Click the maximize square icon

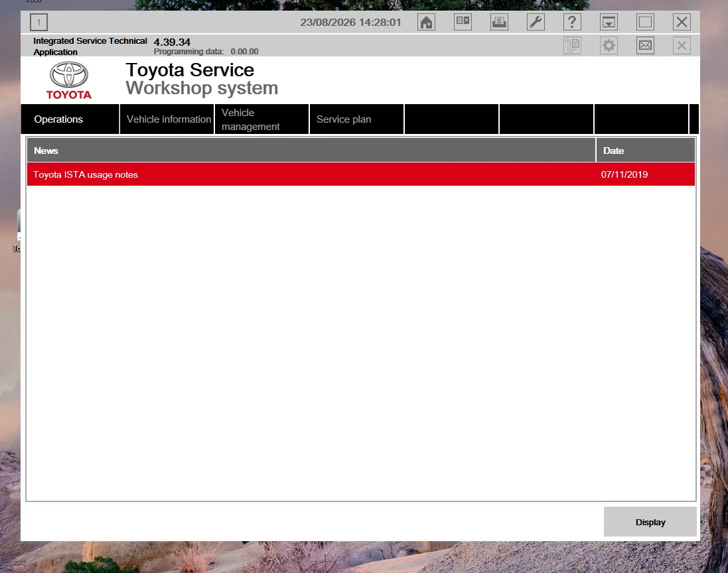(x=645, y=22)
